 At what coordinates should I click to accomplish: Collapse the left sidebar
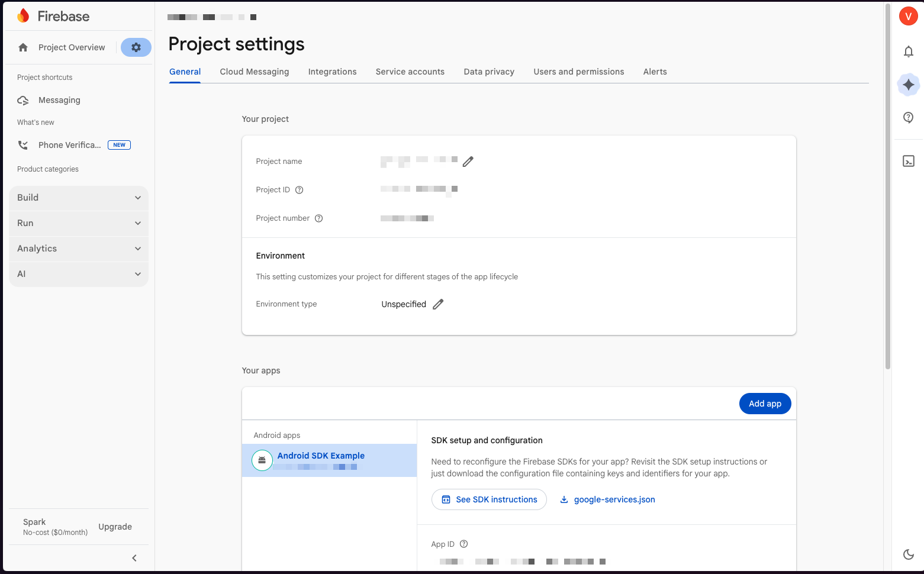134,557
